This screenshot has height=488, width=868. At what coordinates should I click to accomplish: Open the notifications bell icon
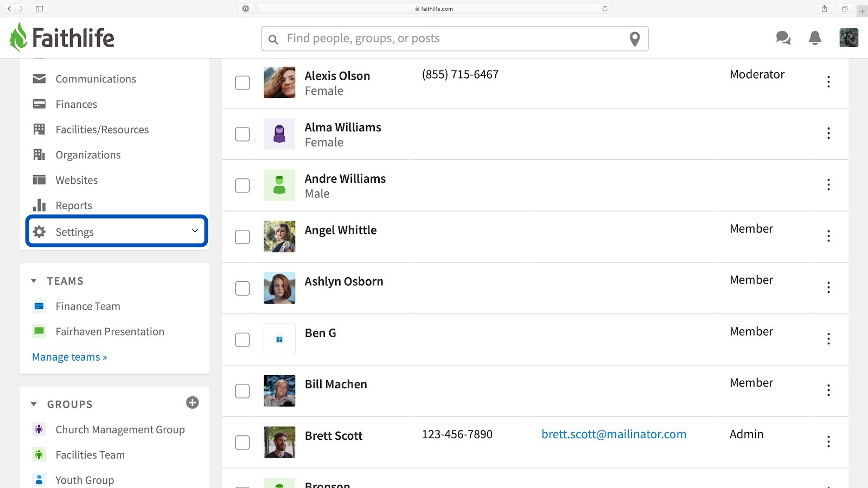pyautogui.click(x=815, y=38)
